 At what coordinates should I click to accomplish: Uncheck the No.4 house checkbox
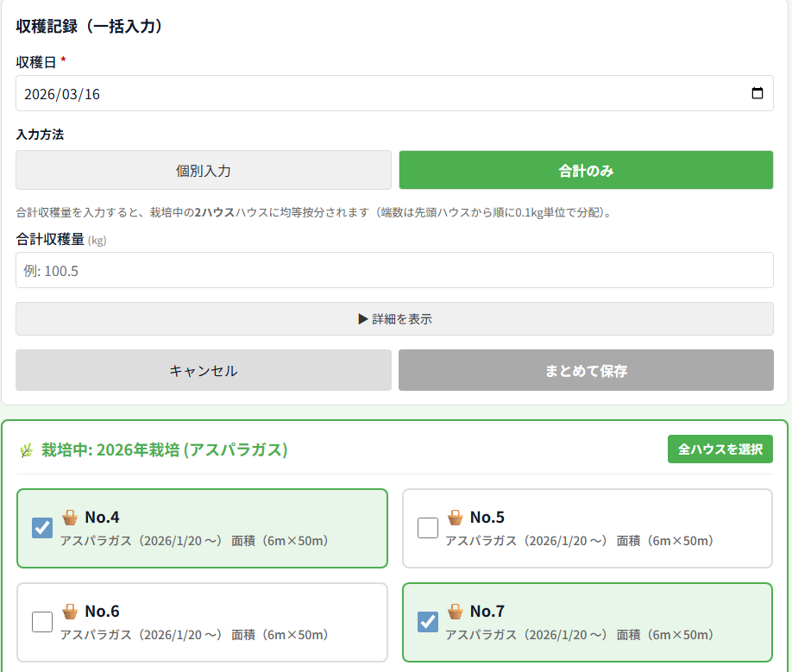[42, 528]
